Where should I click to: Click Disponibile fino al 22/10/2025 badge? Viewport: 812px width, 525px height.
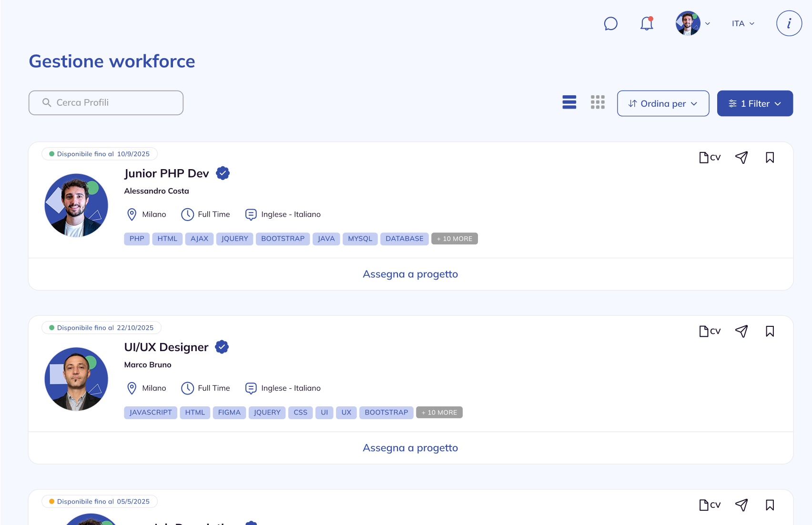point(101,328)
